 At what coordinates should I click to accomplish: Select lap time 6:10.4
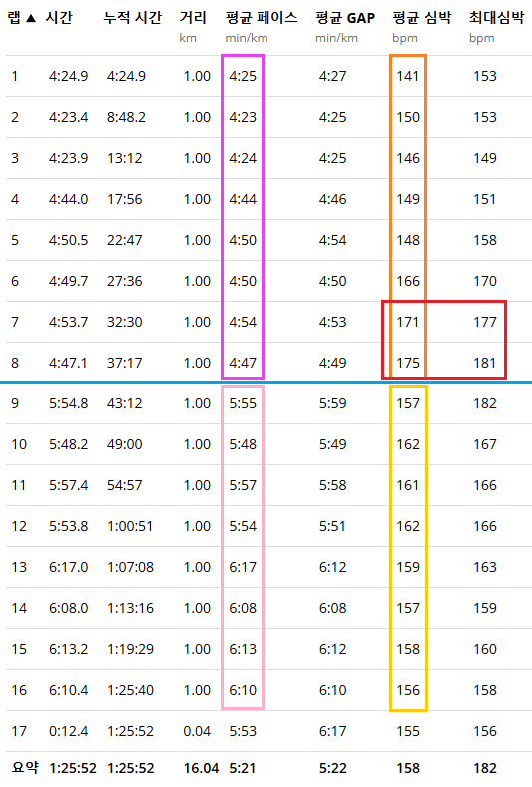click(x=68, y=691)
